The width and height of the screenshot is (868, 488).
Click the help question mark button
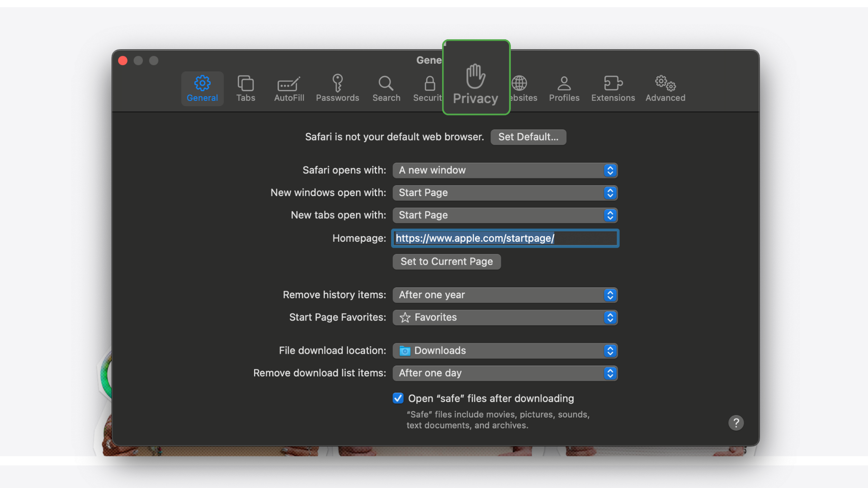[736, 423]
